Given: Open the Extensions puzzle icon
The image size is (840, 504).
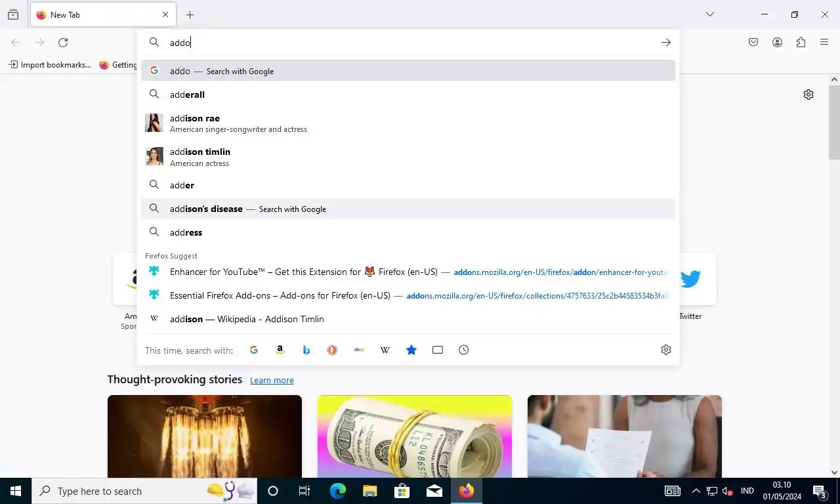Looking at the screenshot, I should pos(801,43).
